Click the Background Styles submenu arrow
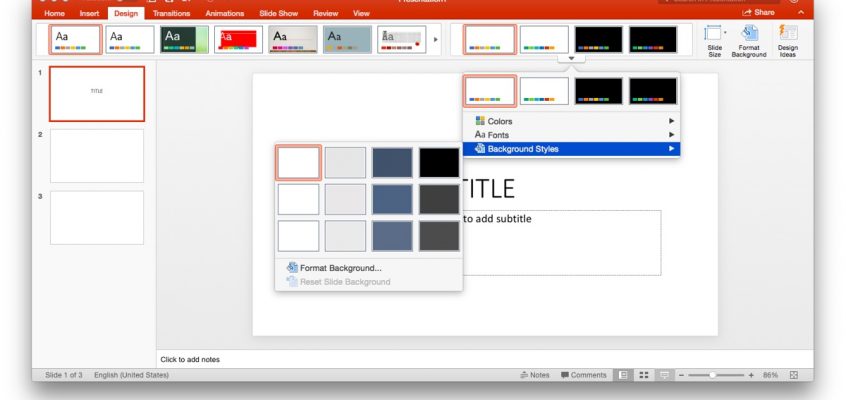The width and height of the screenshot is (846, 400). [672, 149]
